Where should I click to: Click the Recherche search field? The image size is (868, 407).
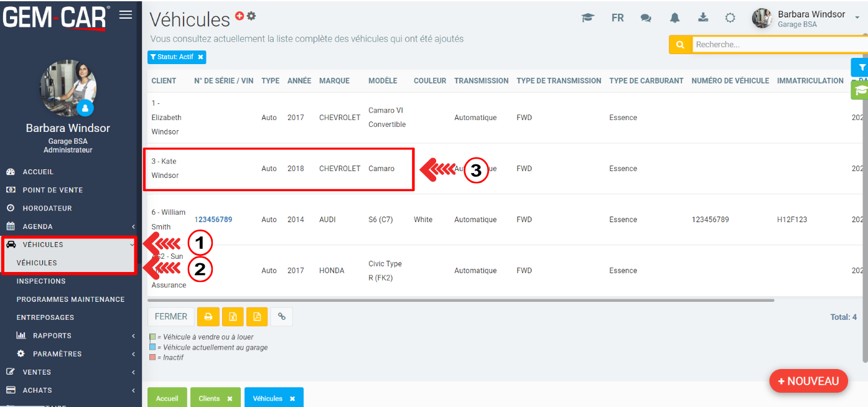tap(778, 45)
